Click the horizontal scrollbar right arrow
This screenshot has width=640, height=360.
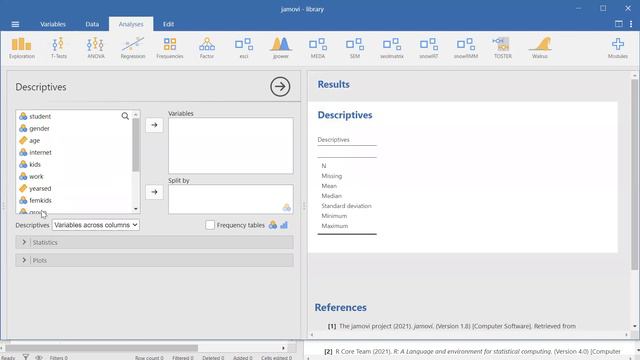283,348
